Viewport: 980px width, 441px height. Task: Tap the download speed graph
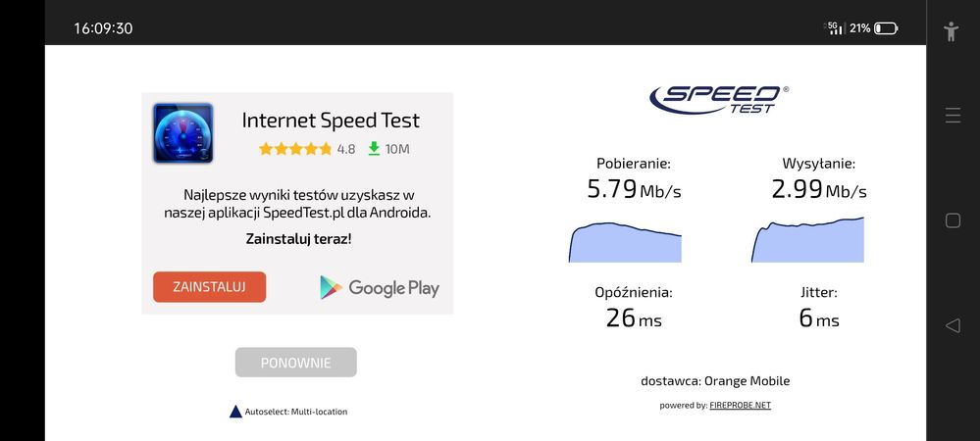pos(625,242)
